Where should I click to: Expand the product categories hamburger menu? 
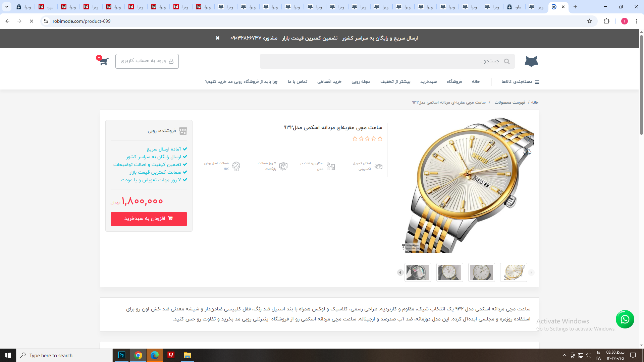537,82
